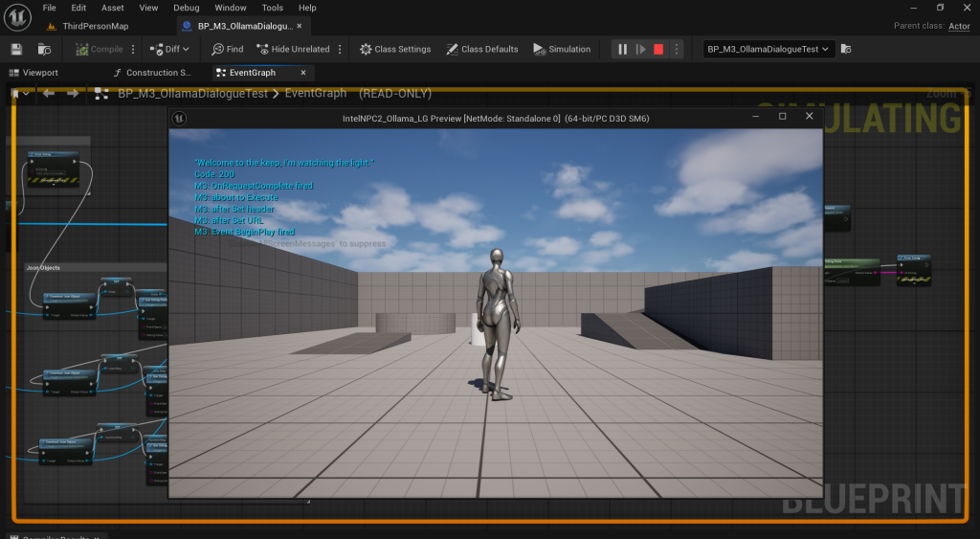
Task: Click 'M3: after Set URL' message
Action: pos(229,221)
